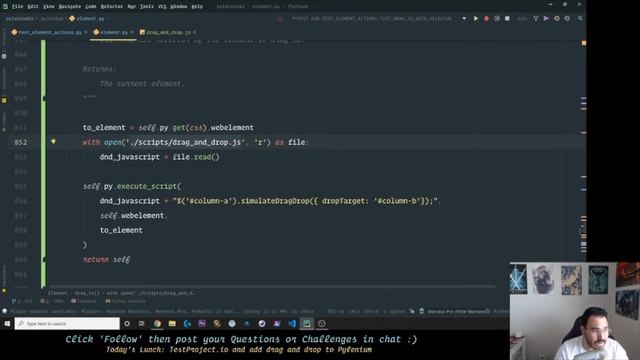Open the run configuration dropdown arrow
The height and width of the screenshot is (360, 640).
click(x=464, y=18)
